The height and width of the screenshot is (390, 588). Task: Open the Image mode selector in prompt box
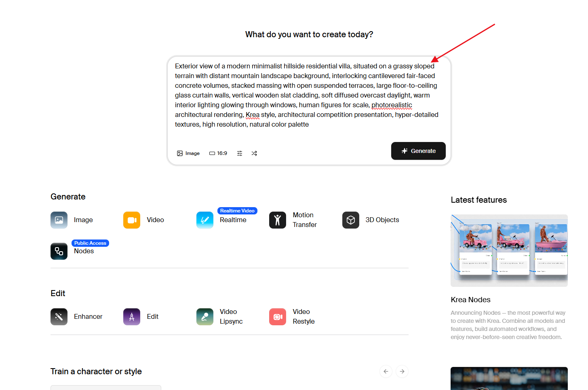(188, 153)
